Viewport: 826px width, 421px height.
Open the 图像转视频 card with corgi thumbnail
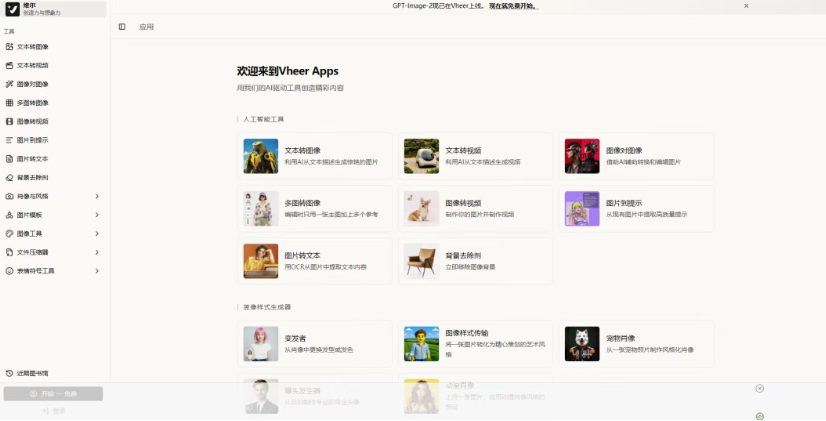[476, 209]
